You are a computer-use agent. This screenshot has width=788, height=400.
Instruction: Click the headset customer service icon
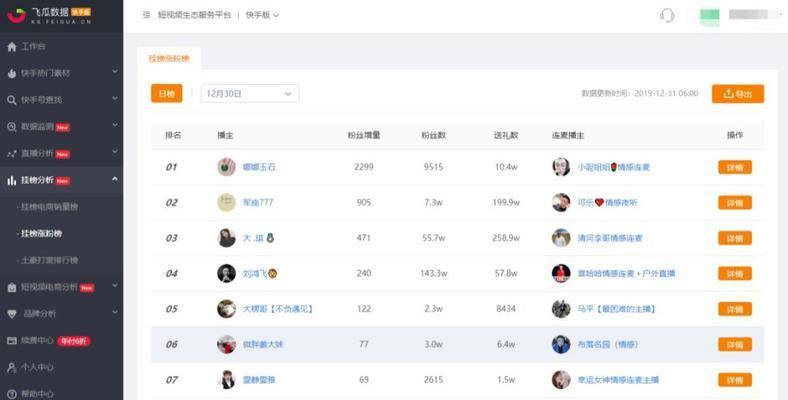pyautogui.click(x=667, y=15)
